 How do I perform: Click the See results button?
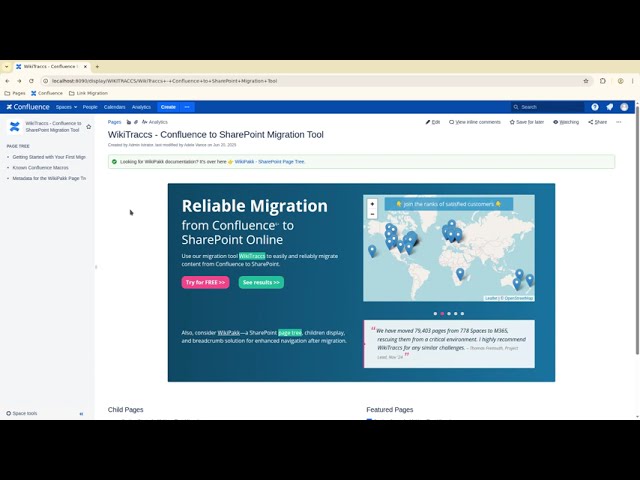click(x=261, y=282)
